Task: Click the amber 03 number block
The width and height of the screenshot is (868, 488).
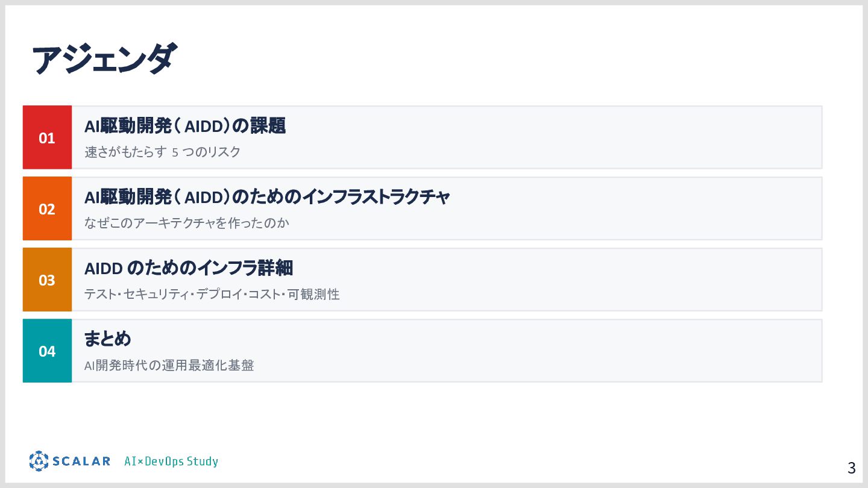Action: (x=47, y=280)
